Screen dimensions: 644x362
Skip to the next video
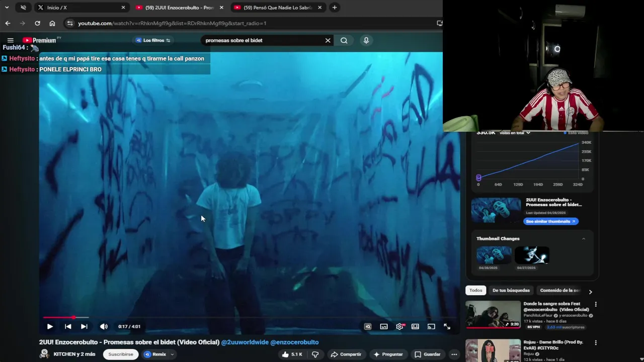84,326
